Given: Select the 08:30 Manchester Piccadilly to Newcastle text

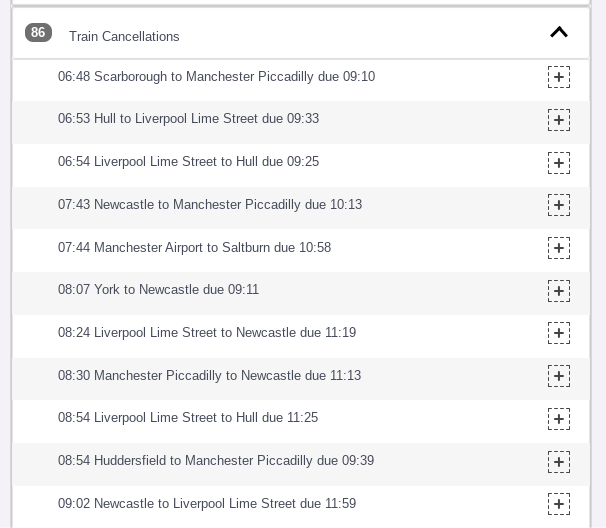Looking at the screenshot, I should point(209,375).
